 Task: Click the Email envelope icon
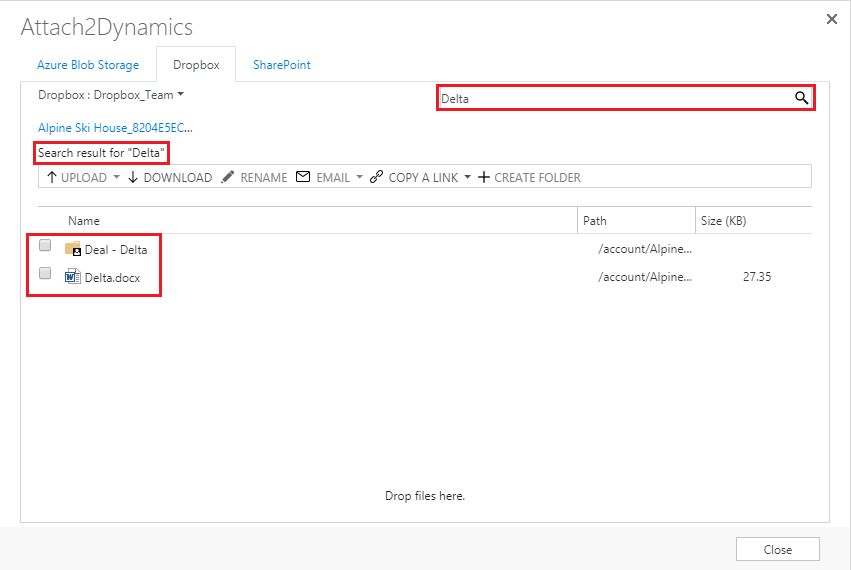pyautogui.click(x=303, y=176)
